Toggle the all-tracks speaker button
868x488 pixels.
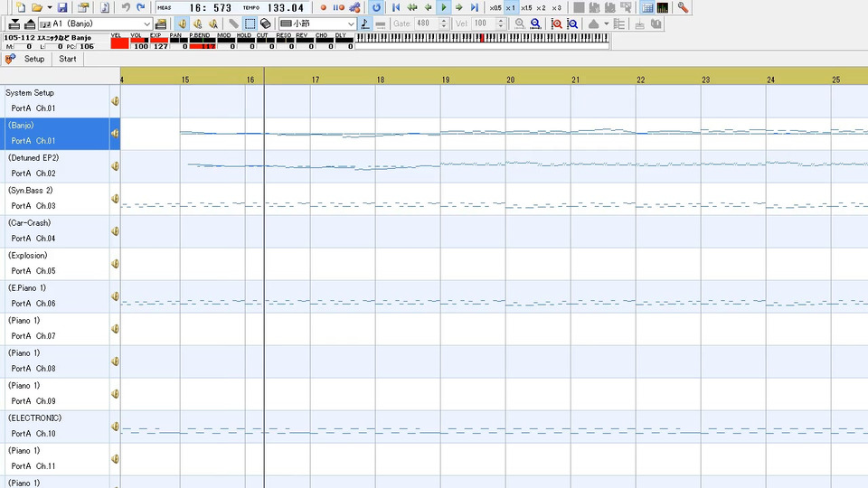pyautogui.click(x=213, y=23)
